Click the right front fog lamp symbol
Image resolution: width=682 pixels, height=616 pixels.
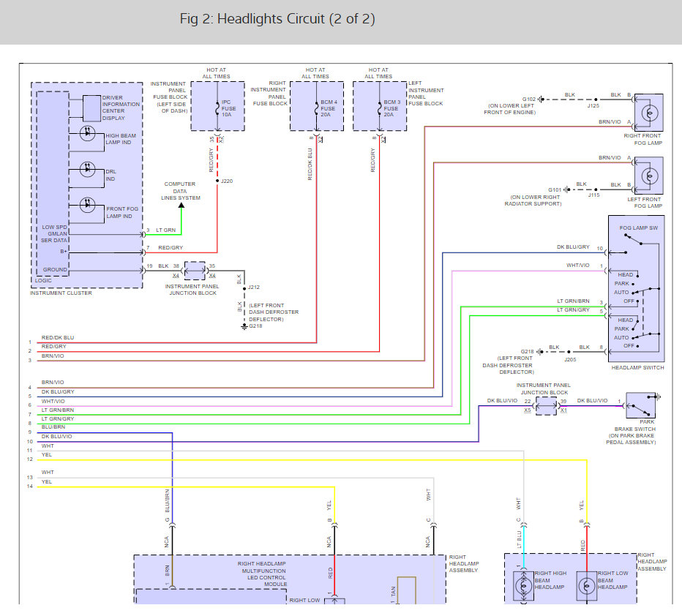[x=649, y=113]
